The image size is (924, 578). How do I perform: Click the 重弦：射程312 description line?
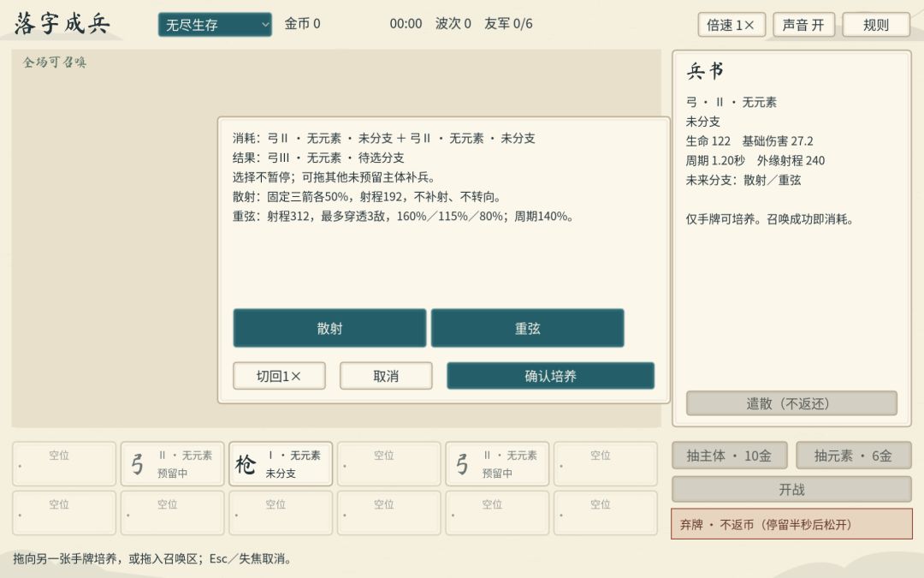point(403,216)
